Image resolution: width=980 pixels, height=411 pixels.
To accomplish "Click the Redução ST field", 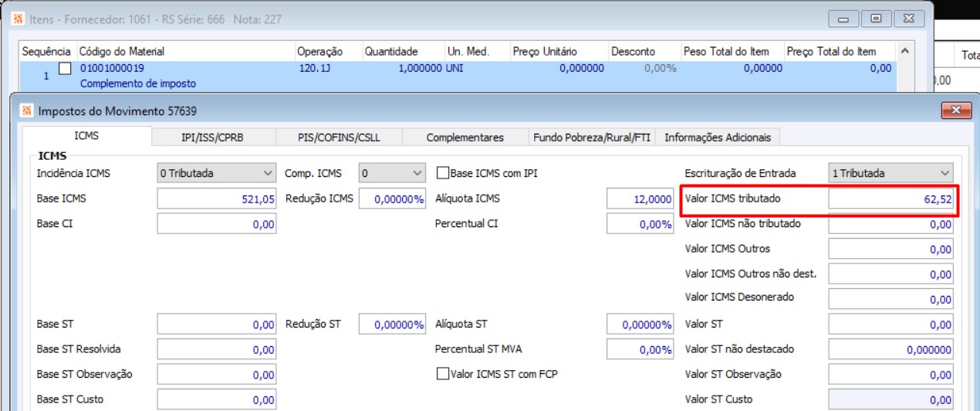I will [392, 324].
